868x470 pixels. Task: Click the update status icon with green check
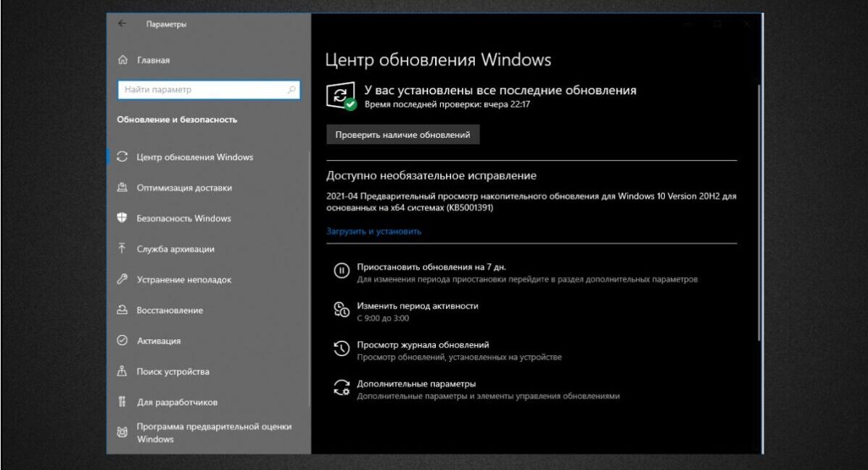(341, 96)
